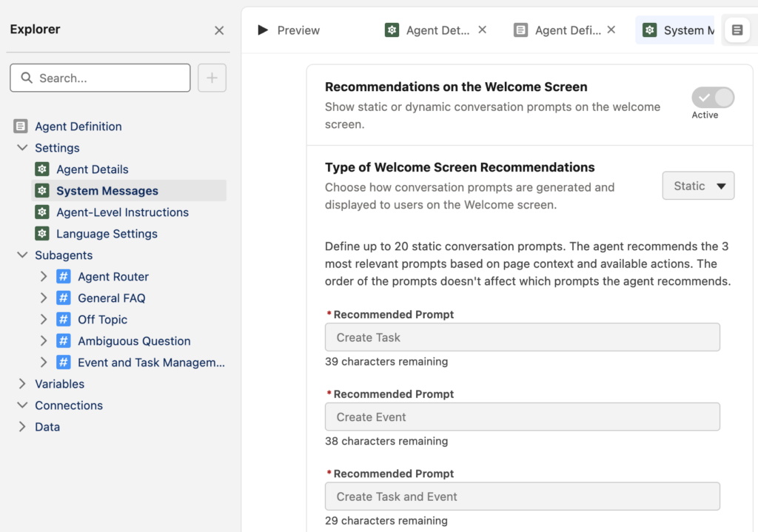Collapse the Settings tree section
758x532 pixels.
[22, 147]
